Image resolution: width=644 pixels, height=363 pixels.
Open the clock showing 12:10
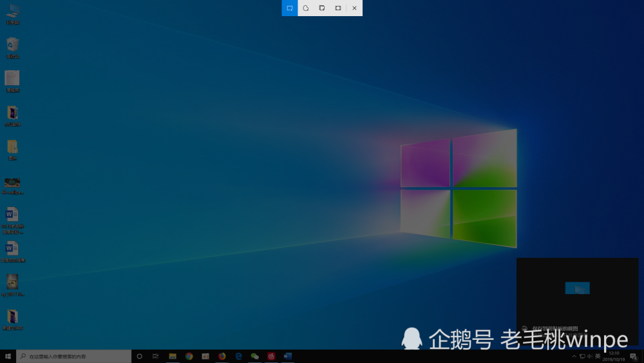[614, 357]
